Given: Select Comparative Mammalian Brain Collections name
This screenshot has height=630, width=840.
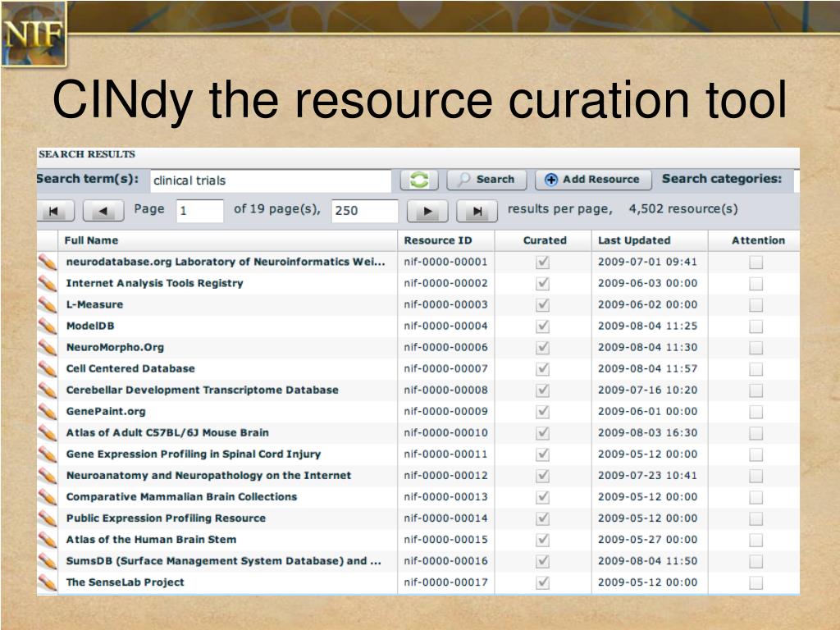Looking at the screenshot, I should (181, 496).
